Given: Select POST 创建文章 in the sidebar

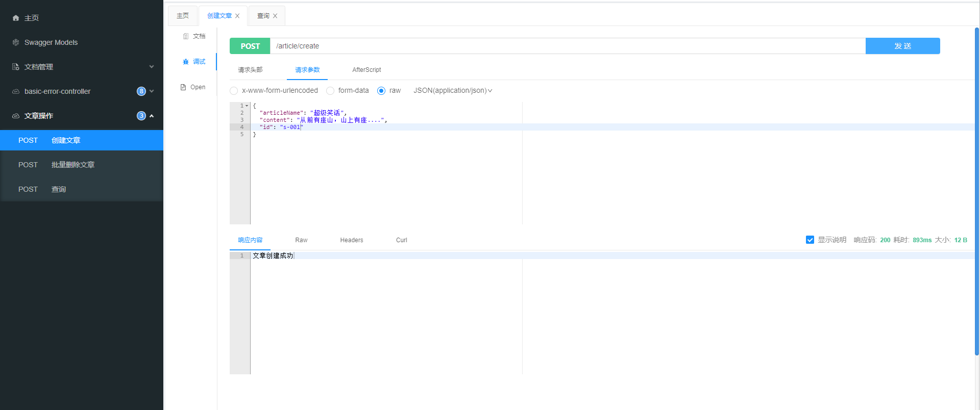Looking at the screenshot, I should [x=82, y=140].
